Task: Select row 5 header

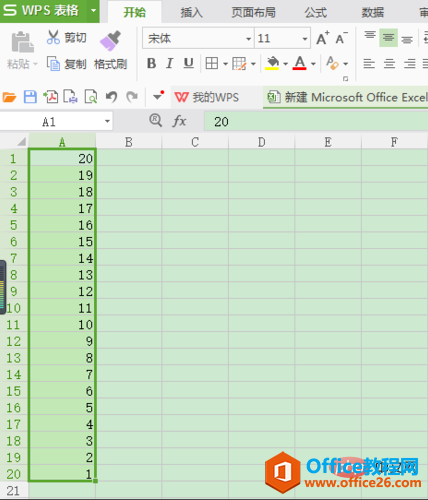Action: (x=13, y=225)
